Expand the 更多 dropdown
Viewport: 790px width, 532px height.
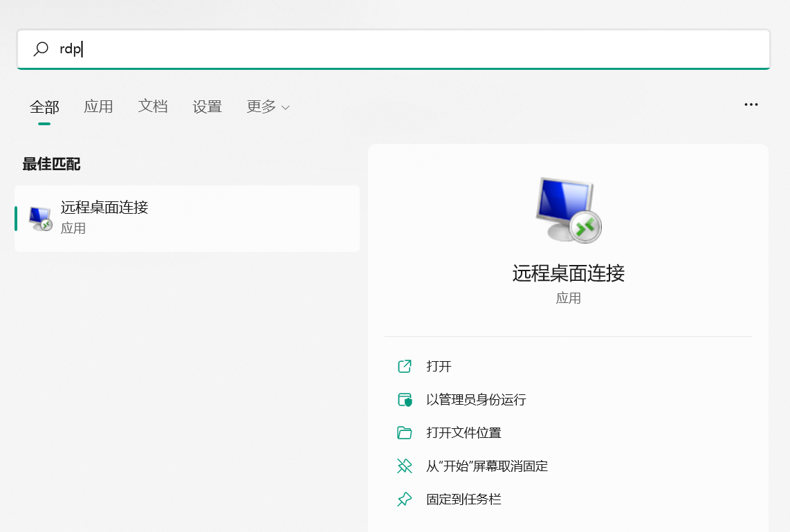point(268,107)
